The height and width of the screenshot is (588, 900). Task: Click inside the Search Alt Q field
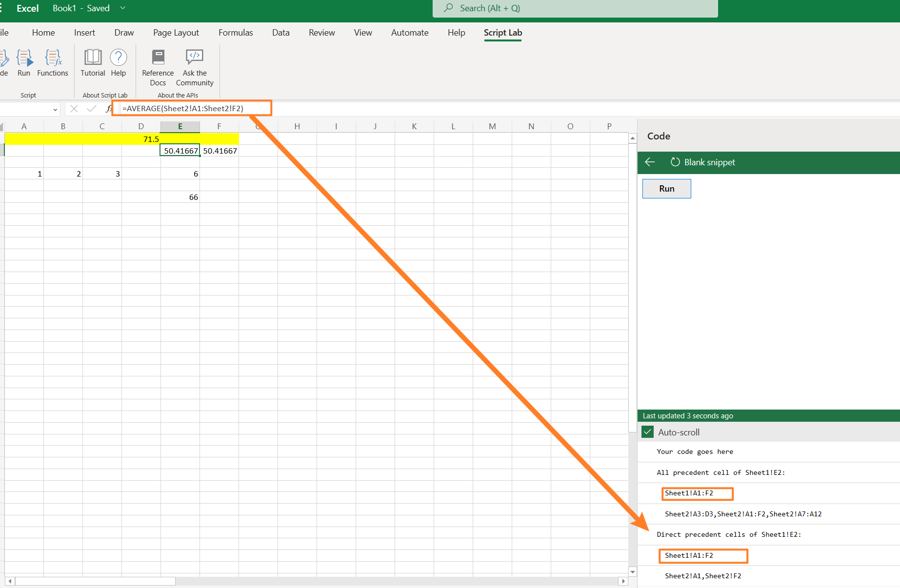pos(537,8)
